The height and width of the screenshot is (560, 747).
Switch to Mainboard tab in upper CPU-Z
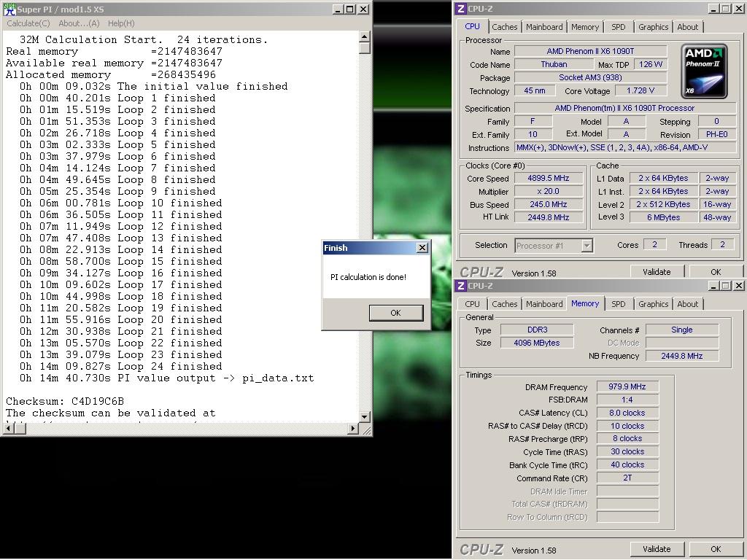pyautogui.click(x=544, y=27)
